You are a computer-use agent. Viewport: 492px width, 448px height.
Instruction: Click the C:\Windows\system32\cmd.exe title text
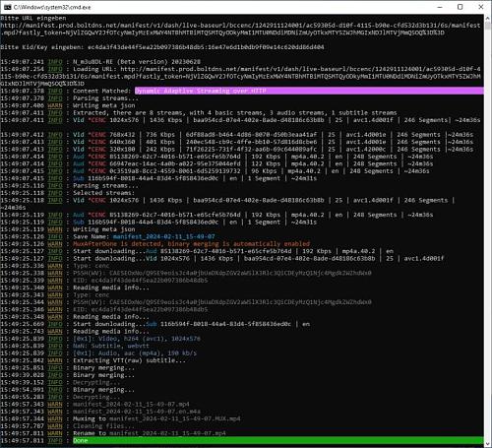pyautogui.click(x=52, y=7)
